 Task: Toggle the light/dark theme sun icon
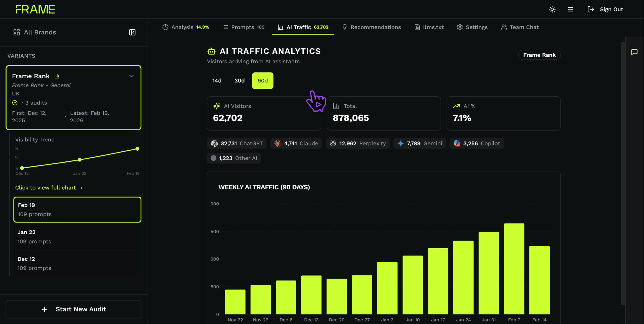(x=552, y=9)
